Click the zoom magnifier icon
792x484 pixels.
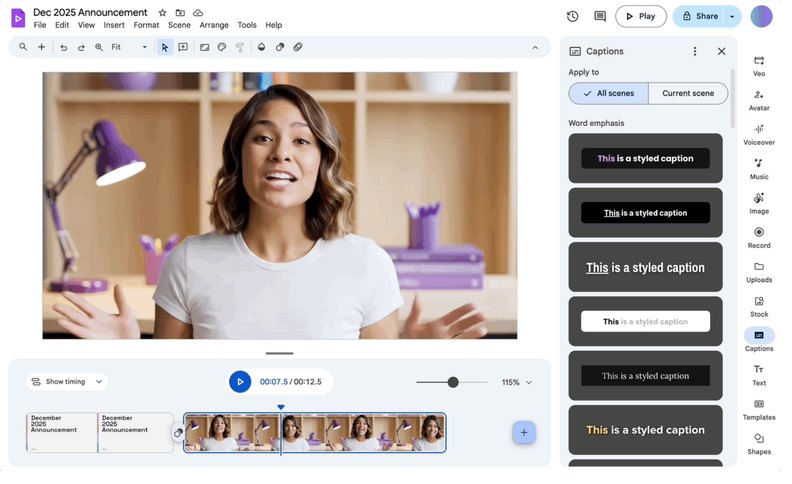(99, 47)
